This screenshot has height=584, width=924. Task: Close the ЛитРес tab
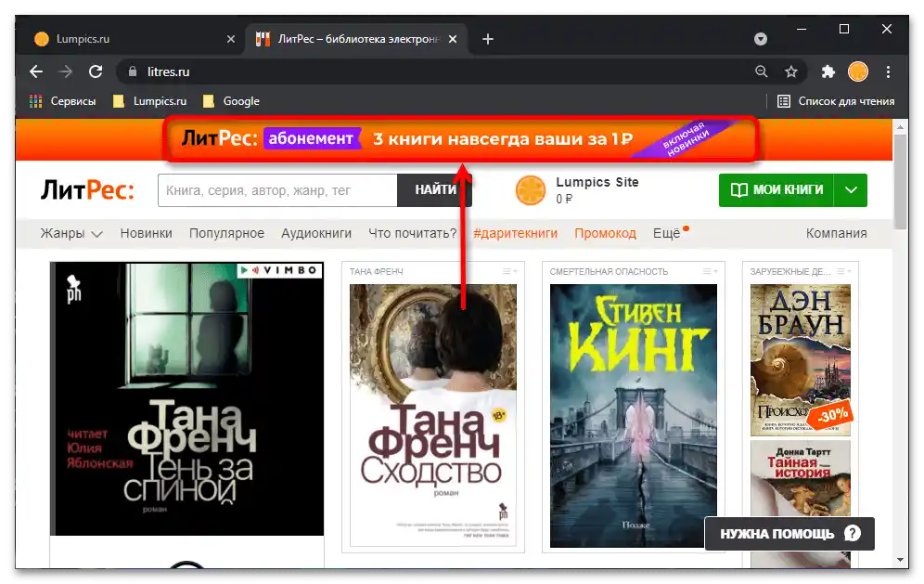(453, 39)
